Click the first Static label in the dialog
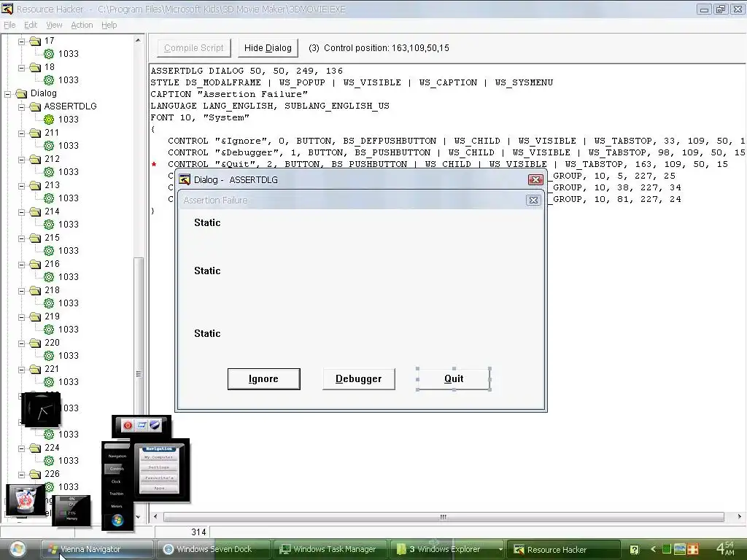This screenshot has width=747, height=560. (207, 223)
